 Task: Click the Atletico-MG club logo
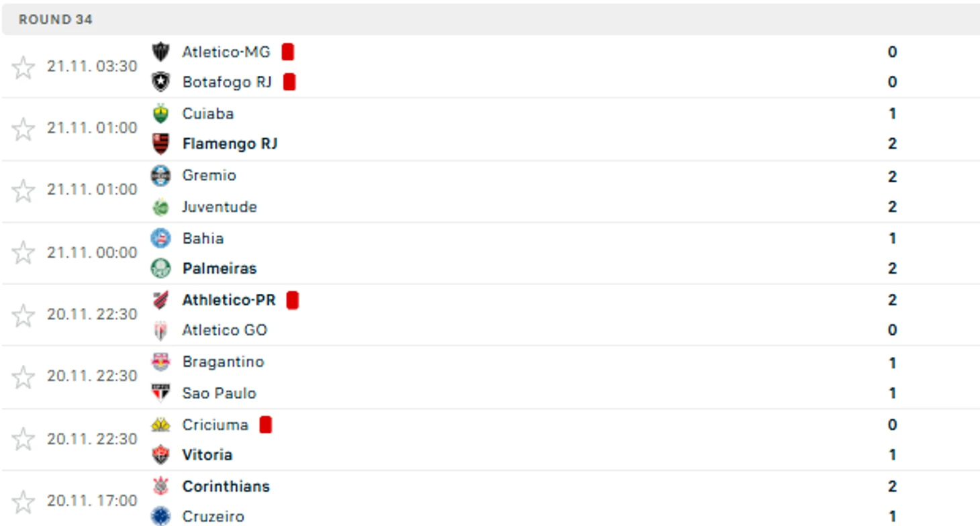[x=160, y=52]
